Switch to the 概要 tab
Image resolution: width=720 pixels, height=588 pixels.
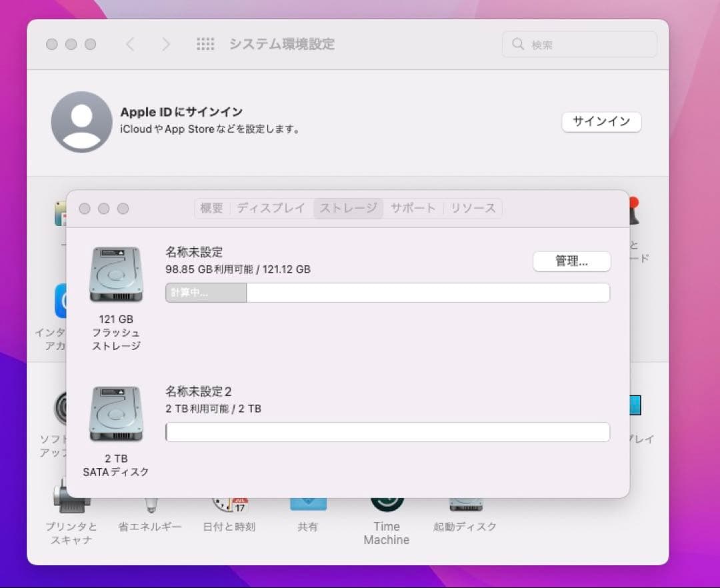211,208
